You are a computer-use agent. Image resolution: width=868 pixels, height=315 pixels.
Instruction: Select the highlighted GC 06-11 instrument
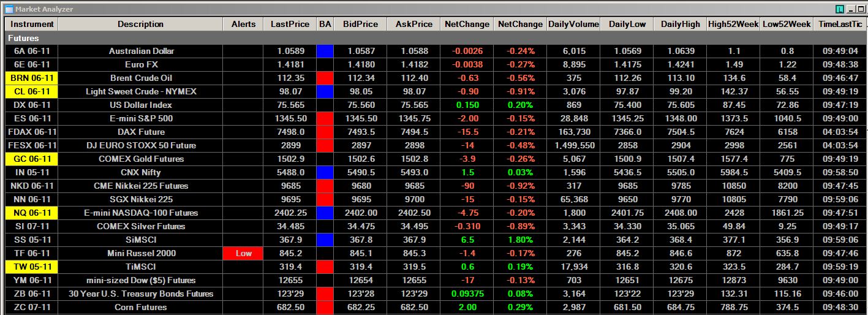pos(32,159)
